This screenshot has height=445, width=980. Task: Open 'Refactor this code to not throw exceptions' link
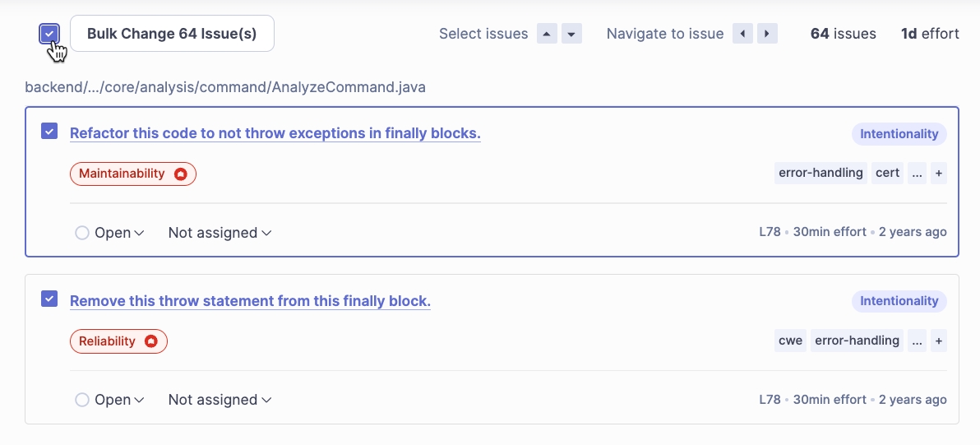pos(275,133)
